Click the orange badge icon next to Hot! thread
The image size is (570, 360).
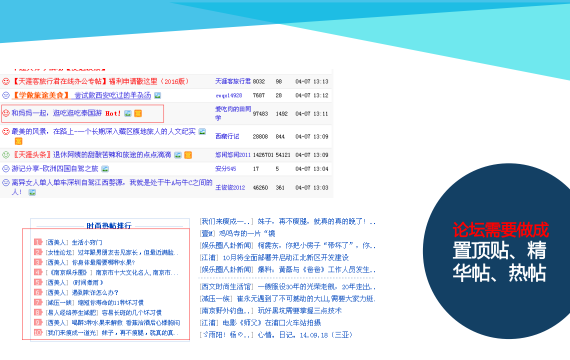click(x=138, y=113)
